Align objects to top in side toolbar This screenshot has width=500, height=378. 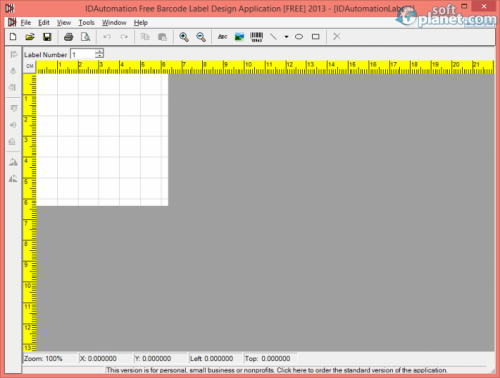[13, 108]
